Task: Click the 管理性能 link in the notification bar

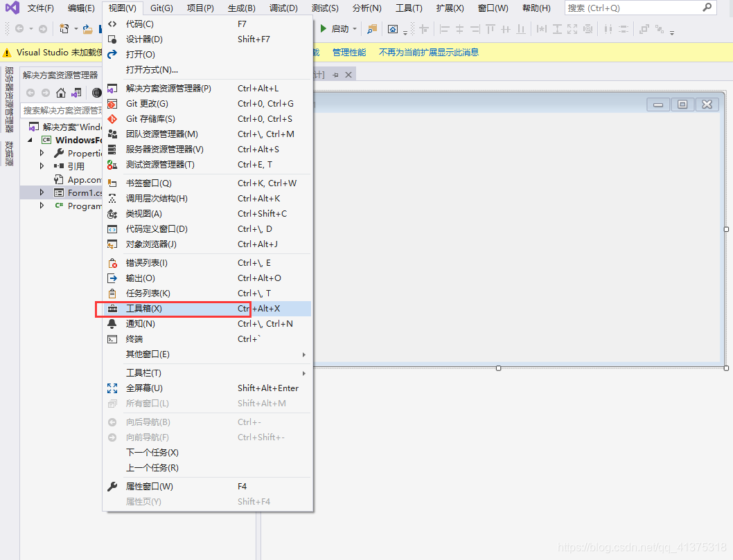Action: 348,52
